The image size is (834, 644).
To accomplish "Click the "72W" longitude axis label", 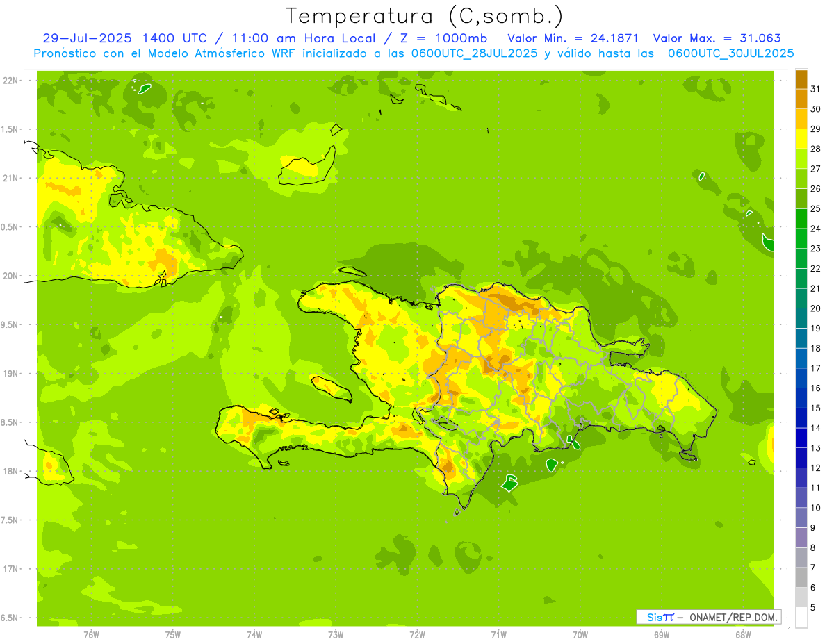I will (x=417, y=635).
